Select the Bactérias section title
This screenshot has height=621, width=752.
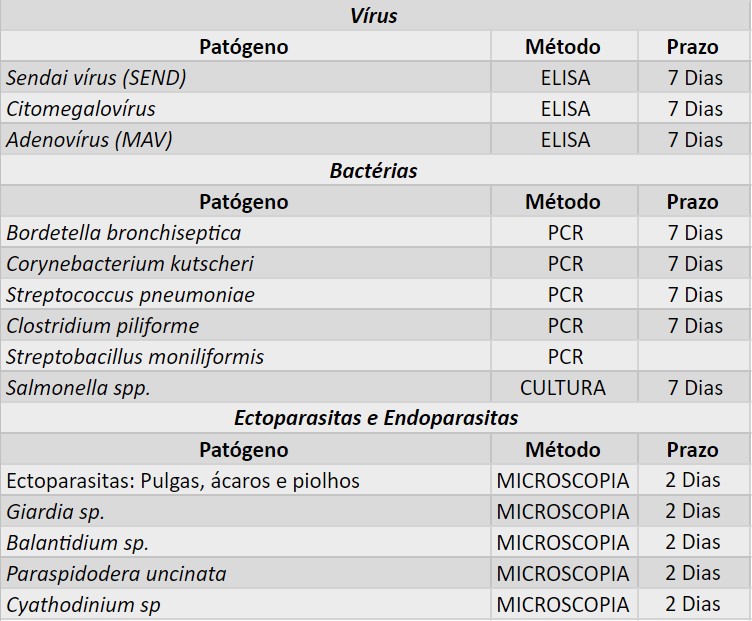pos(374,171)
